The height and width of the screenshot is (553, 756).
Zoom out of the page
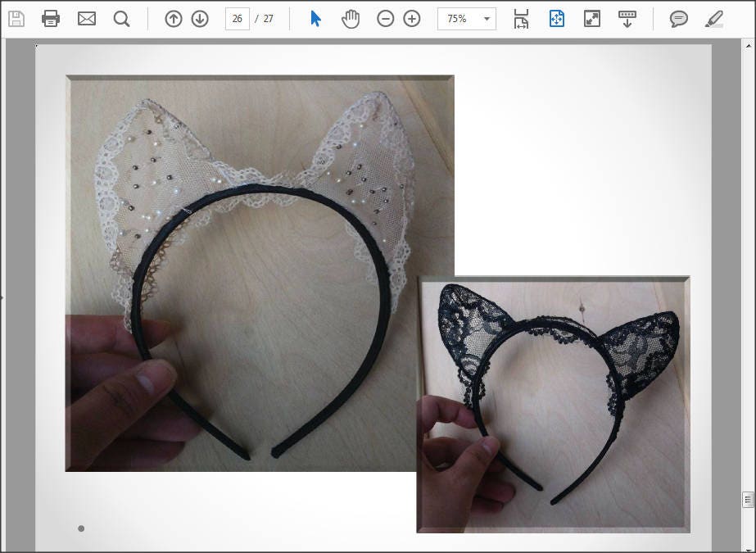click(x=385, y=18)
